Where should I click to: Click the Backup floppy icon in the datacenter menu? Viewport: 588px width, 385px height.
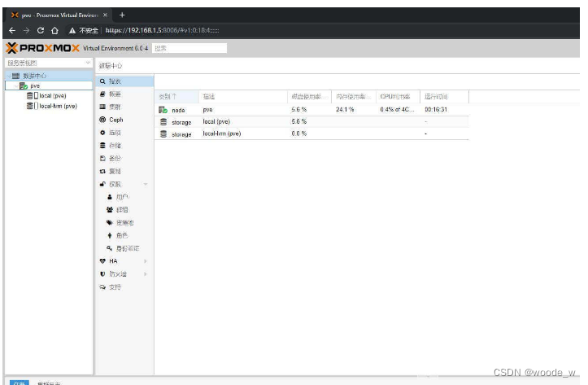pyautogui.click(x=102, y=159)
